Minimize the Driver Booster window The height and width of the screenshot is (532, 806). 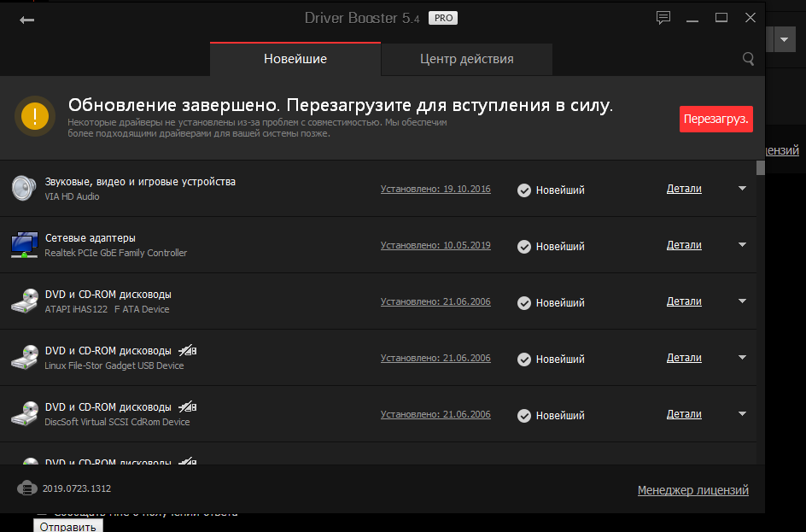point(692,19)
